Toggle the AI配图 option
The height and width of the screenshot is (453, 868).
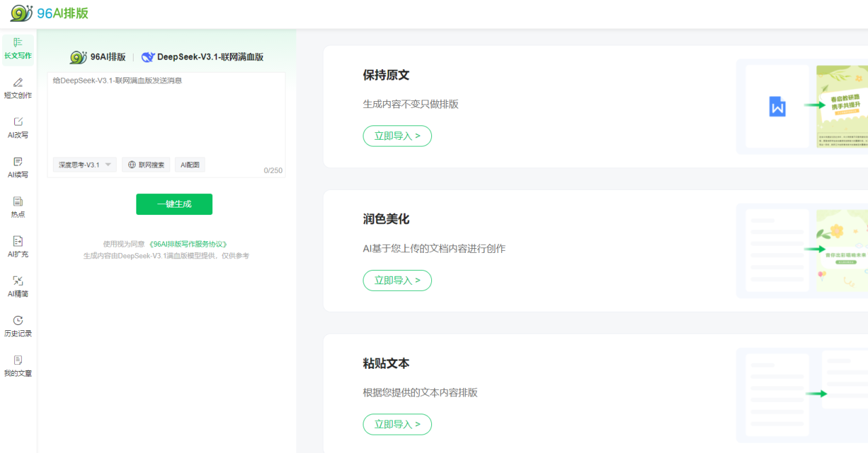pos(190,165)
